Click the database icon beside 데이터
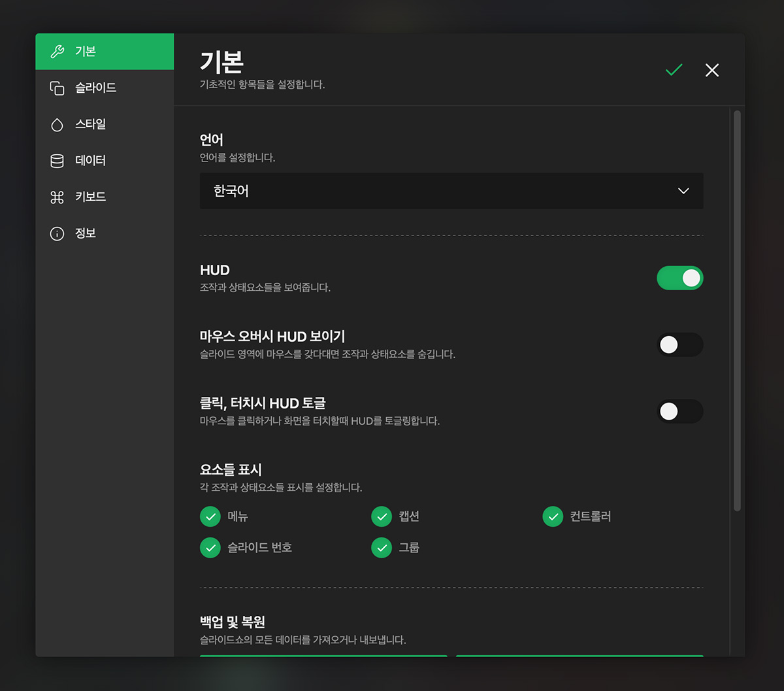The image size is (784, 691). tap(57, 161)
